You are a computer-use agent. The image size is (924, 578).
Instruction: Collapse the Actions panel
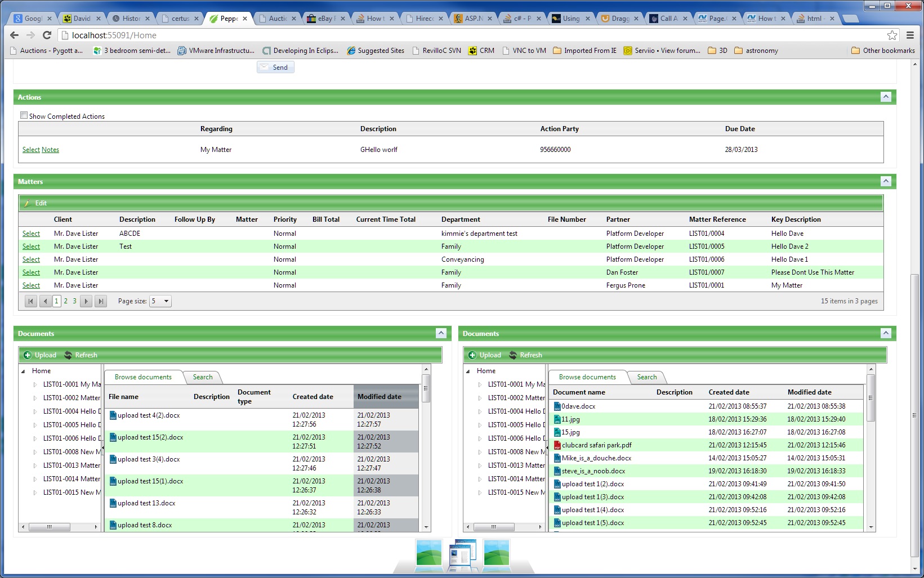pyautogui.click(x=886, y=97)
